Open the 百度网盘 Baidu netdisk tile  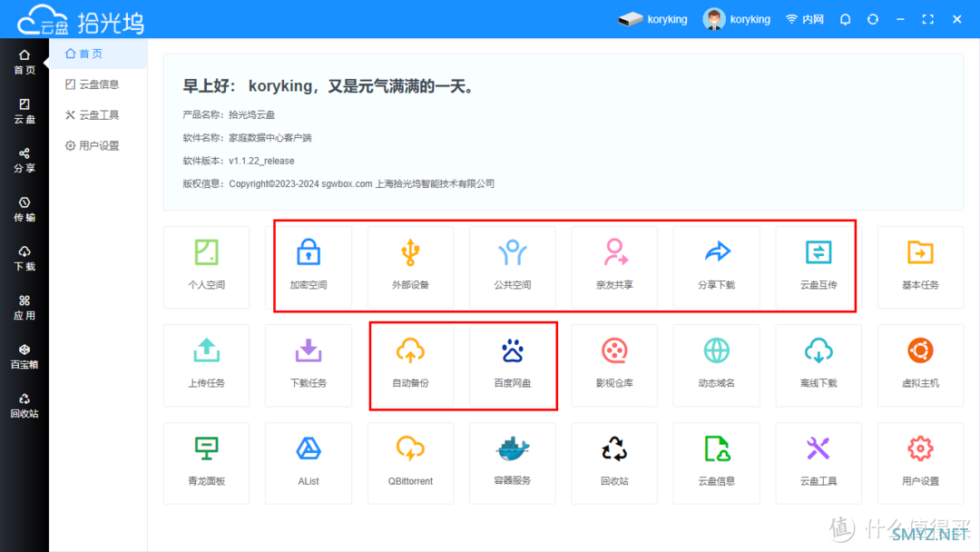[513, 365]
